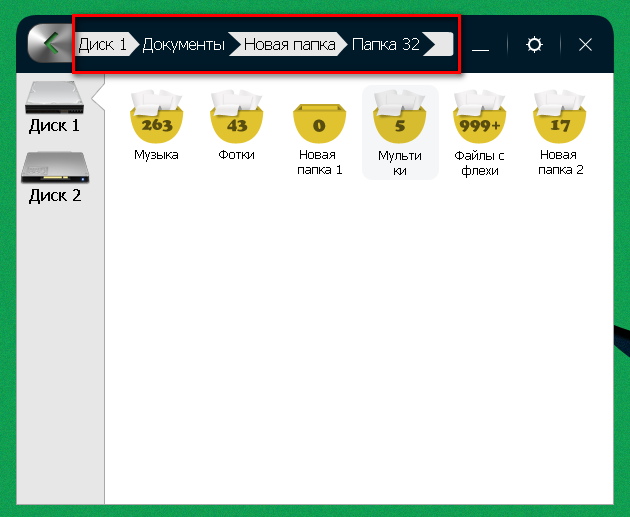Jump to Новая папка breadcrumb segment
This screenshot has height=517, width=630.
click(289, 45)
